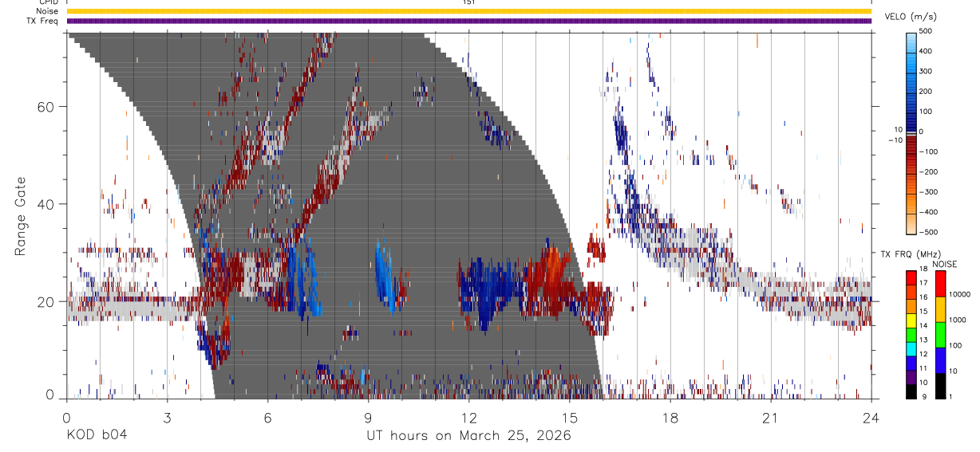The height and width of the screenshot is (452, 980).
Task: Pick the red top swatch in NOISE legend
Action: tap(939, 283)
